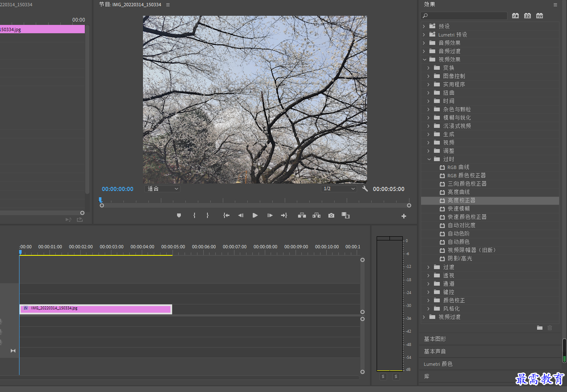This screenshot has width=567, height=392.
Task: Collapse the 视频效果 folder
Action: click(424, 59)
